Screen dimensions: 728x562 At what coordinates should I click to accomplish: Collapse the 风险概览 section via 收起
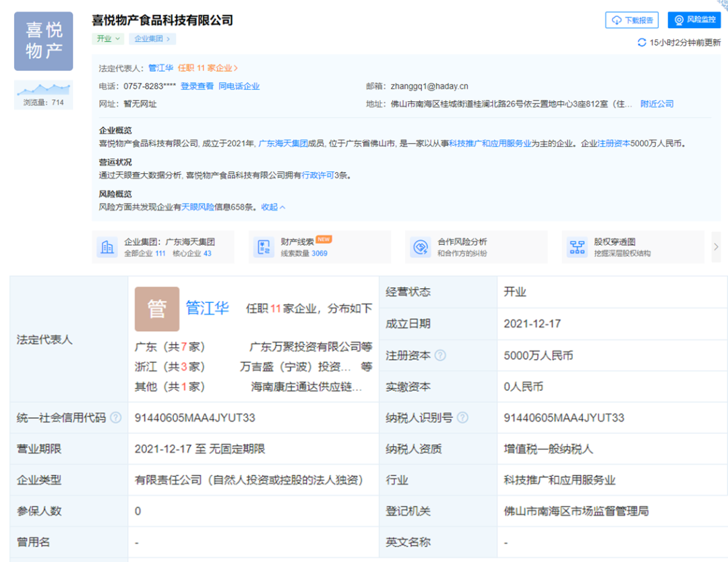coord(273,207)
